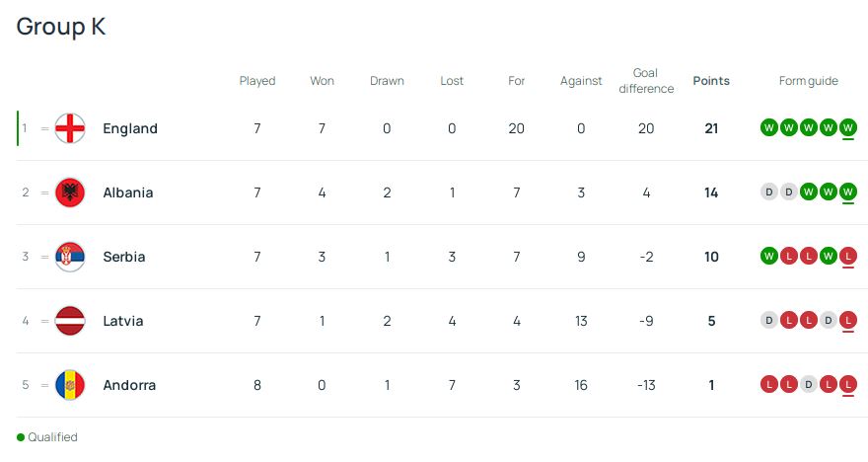Click the green Qualified legend dot

(21, 437)
